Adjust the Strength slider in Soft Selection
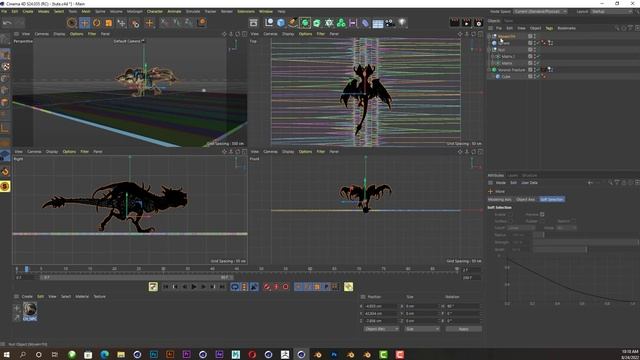640x360 pixels. click(586, 242)
